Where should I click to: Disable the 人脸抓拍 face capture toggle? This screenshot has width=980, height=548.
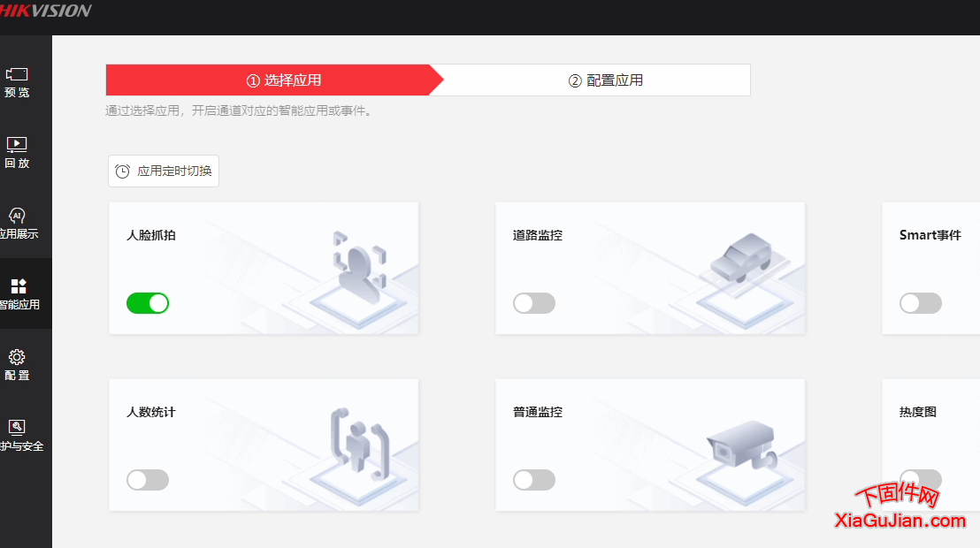coord(147,302)
